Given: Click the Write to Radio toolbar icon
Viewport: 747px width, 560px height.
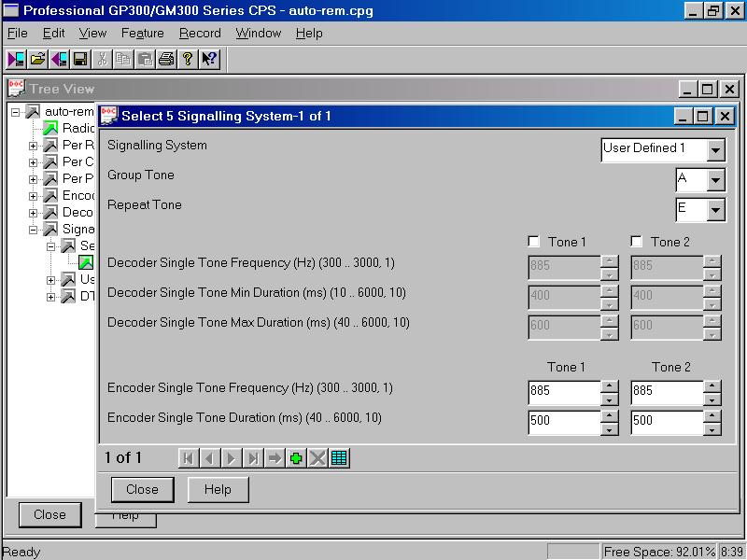Looking at the screenshot, I should [60, 59].
